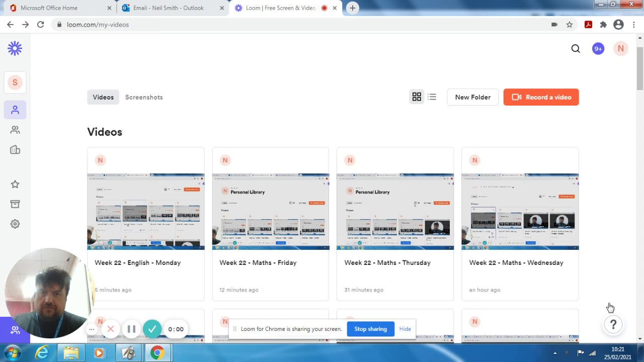Image resolution: width=644 pixels, height=362 pixels.
Task: Click Stop sharing button
Action: coord(370,329)
